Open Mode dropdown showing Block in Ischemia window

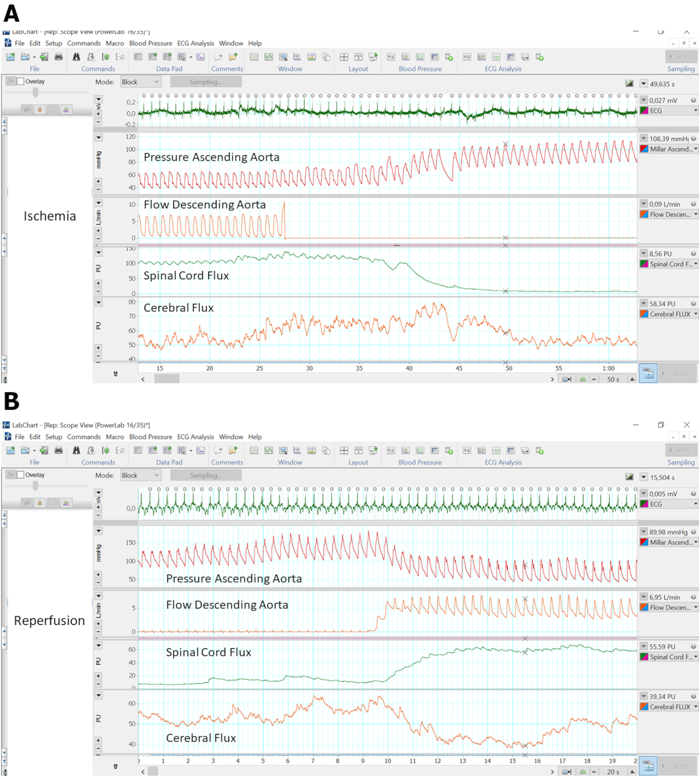tap(140, 82)
